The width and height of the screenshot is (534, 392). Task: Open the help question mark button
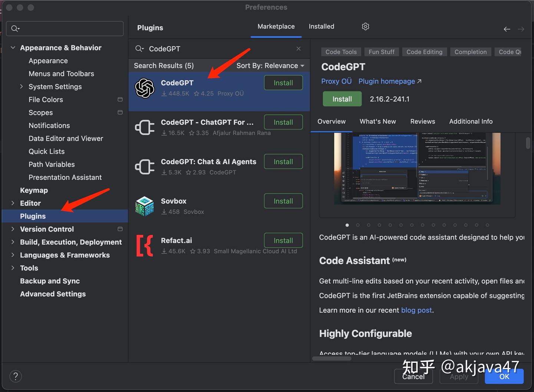click(16, 376)
